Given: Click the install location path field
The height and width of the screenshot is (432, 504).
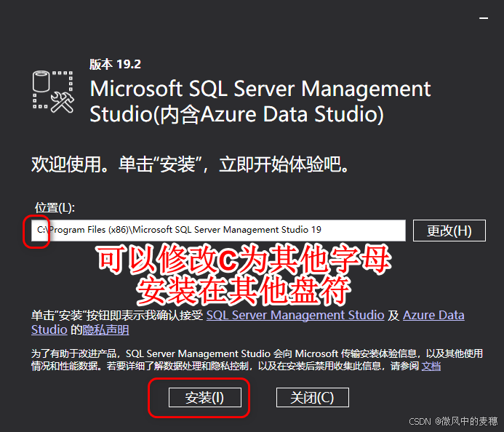Looking at the screenshot, I should click(x=218, y=230).
